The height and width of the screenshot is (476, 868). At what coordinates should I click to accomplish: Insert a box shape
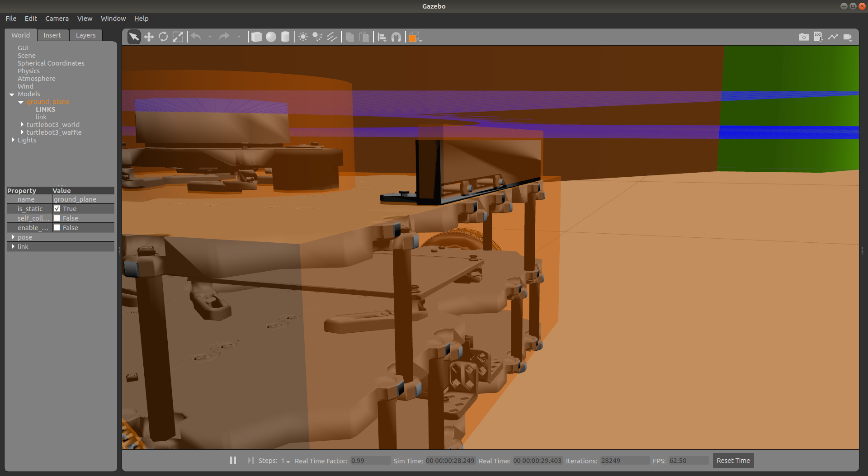(256, 37)
